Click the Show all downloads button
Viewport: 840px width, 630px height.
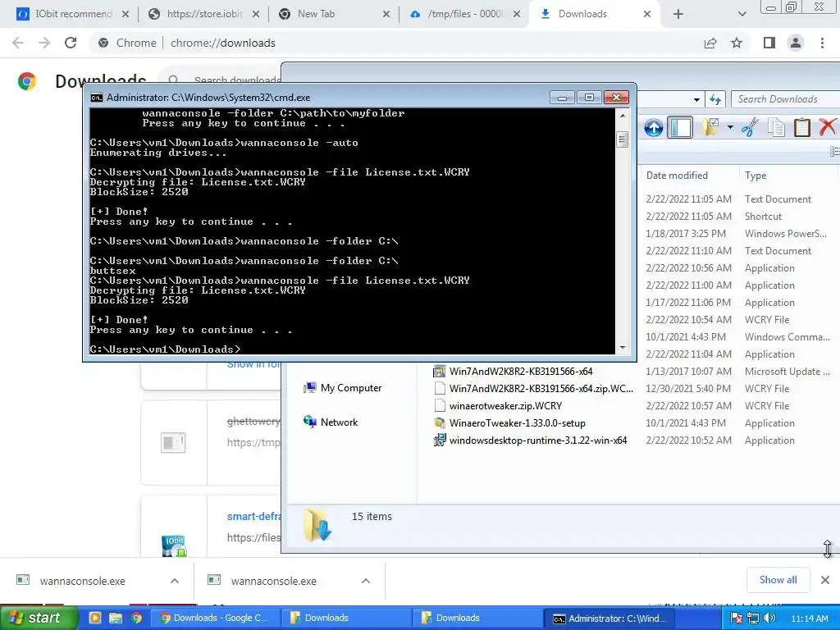(x=778, y=580)
